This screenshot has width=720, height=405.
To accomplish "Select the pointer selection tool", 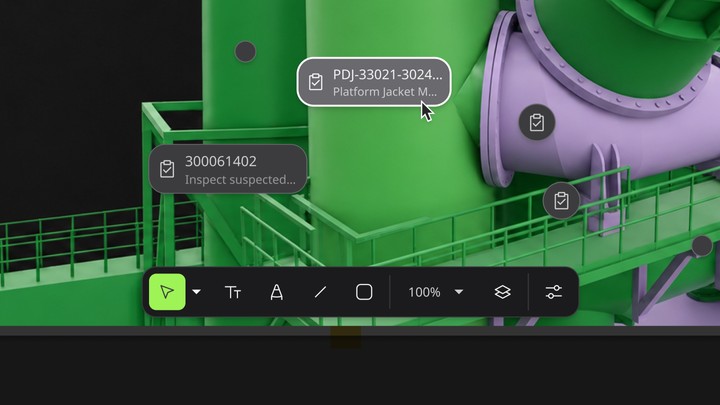I will (x=167, y=292).
